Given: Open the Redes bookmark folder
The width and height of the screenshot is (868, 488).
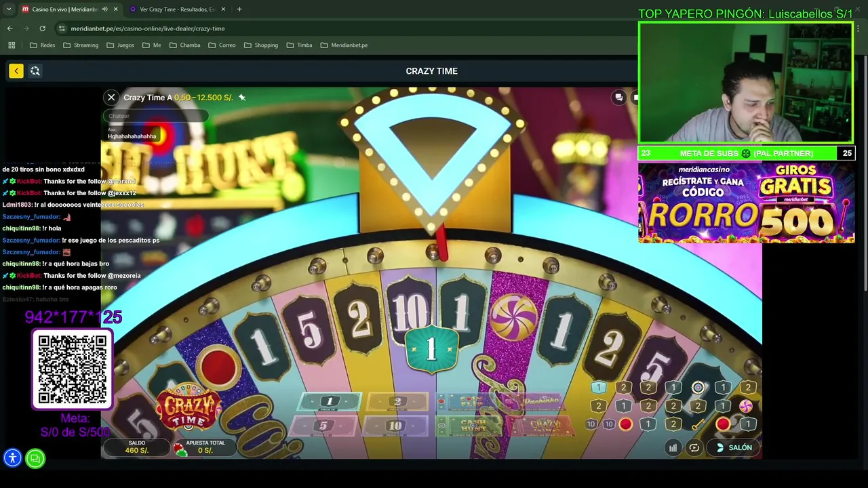Looking at the screenshot, I should tap(42, 45).
